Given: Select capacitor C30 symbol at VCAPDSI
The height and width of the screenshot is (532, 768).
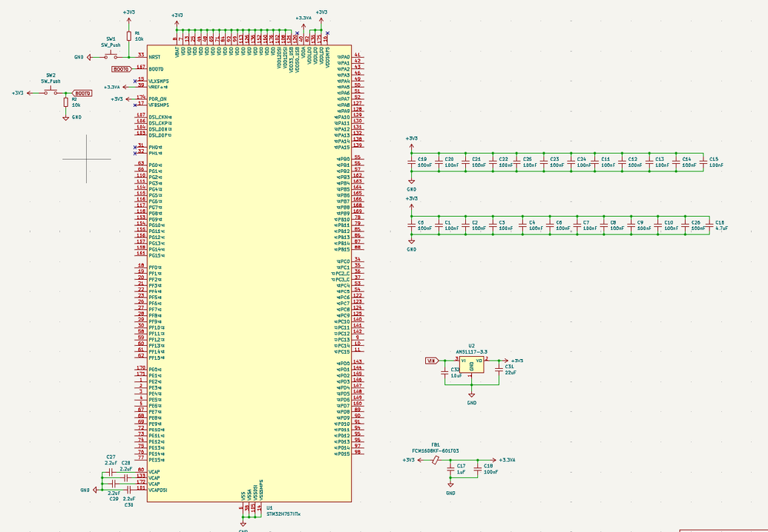Looking at the screenshot, I should [128, 490].
